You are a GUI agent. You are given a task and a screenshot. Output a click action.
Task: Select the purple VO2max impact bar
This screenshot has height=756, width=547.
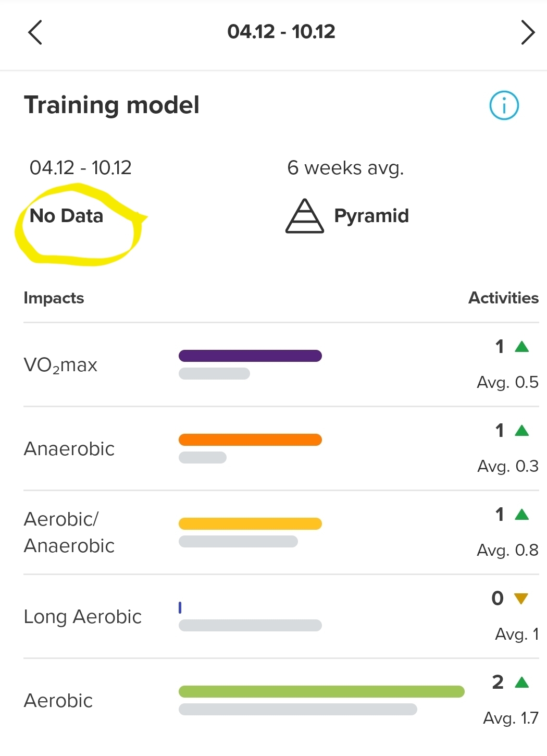coord(250,356)
